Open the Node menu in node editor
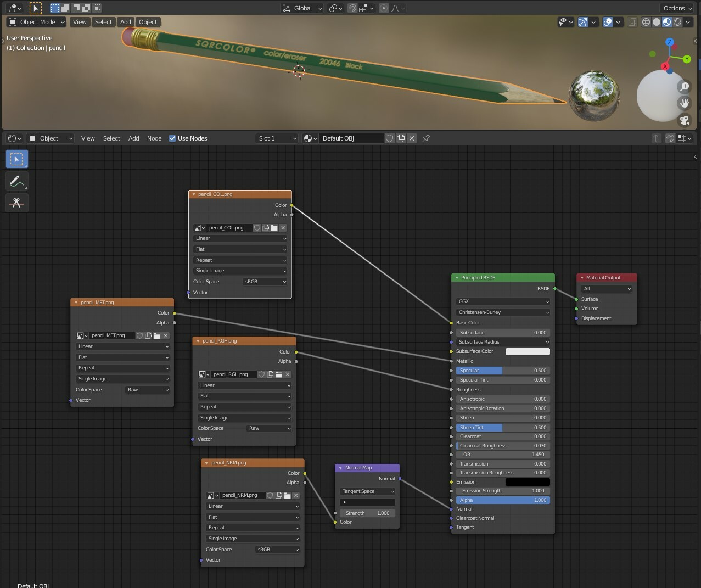 point(154,138)
